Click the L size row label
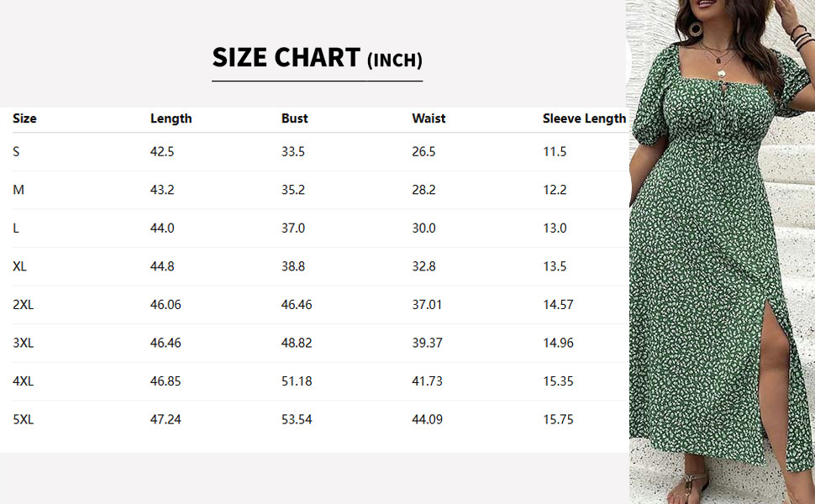 tap(16, 228)
